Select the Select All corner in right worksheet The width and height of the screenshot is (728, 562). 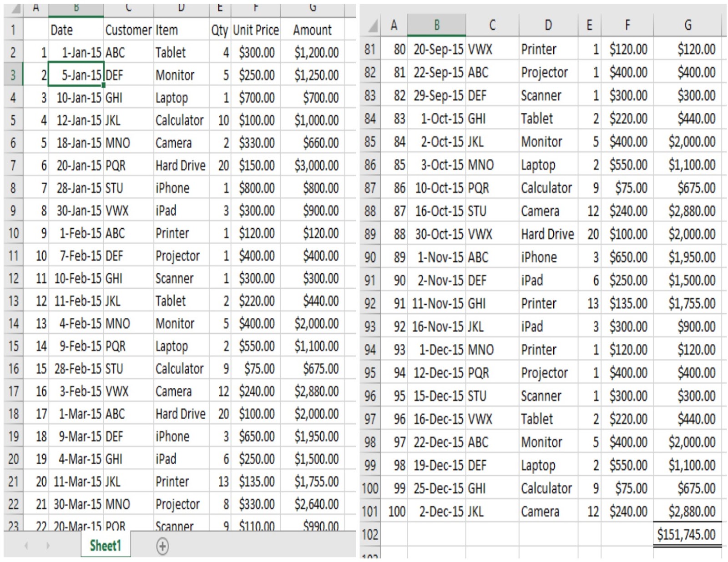pyautogui.click(x=372, y=26)
